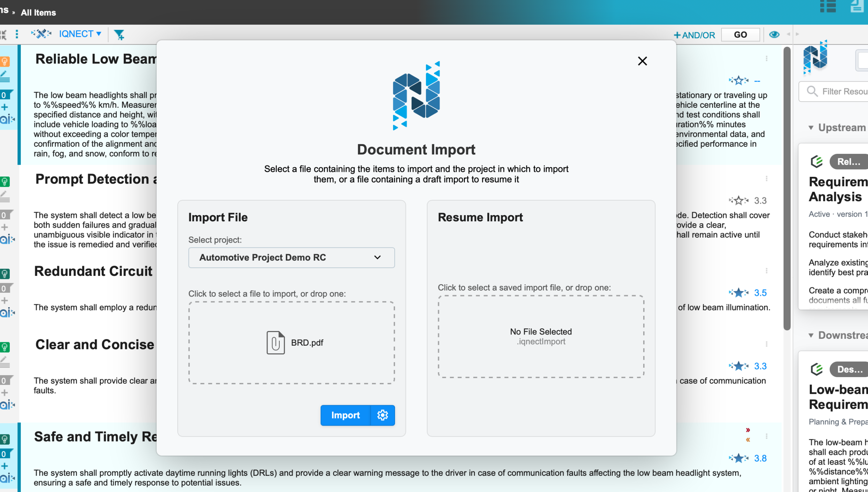Open import settings gear icon

tap(383, 415)
